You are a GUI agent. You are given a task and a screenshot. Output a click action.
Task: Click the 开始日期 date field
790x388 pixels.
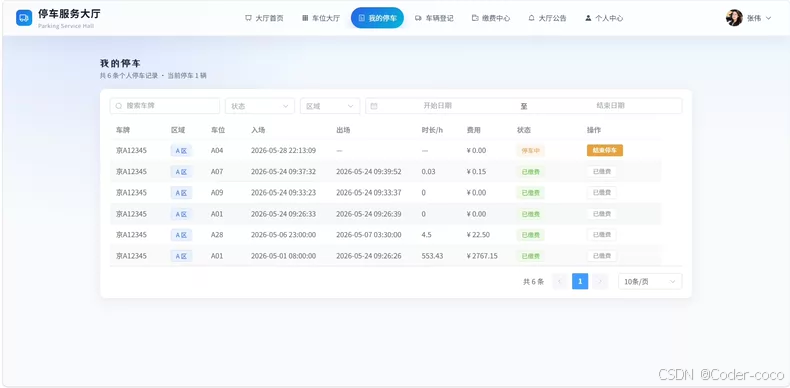(x=437, y=106)
